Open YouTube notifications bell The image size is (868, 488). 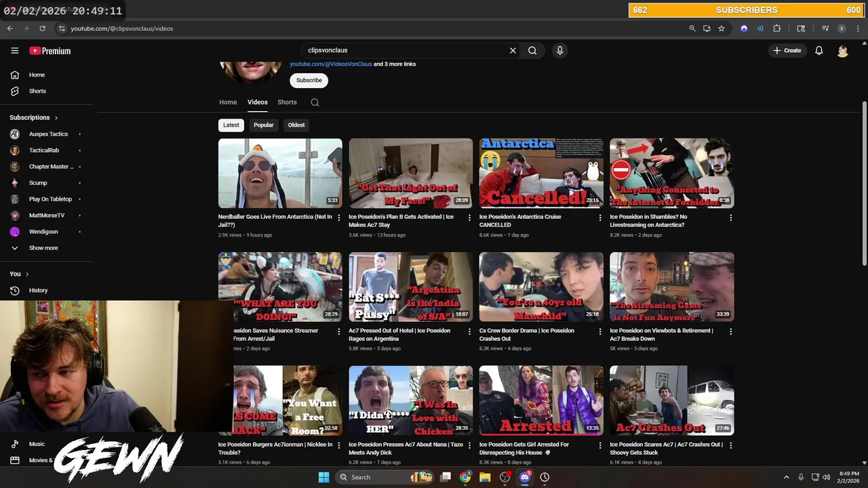pos(818,51)
